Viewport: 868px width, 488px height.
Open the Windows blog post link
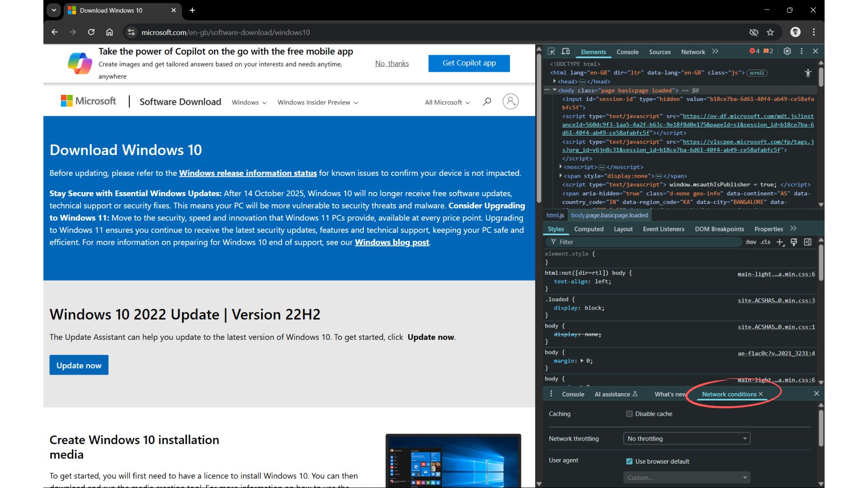click(x=392, y=242)
